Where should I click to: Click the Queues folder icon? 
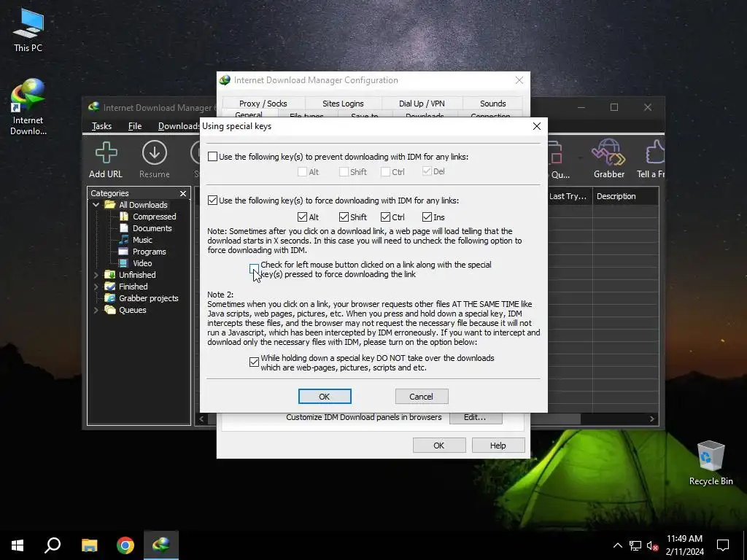[110, 310]
